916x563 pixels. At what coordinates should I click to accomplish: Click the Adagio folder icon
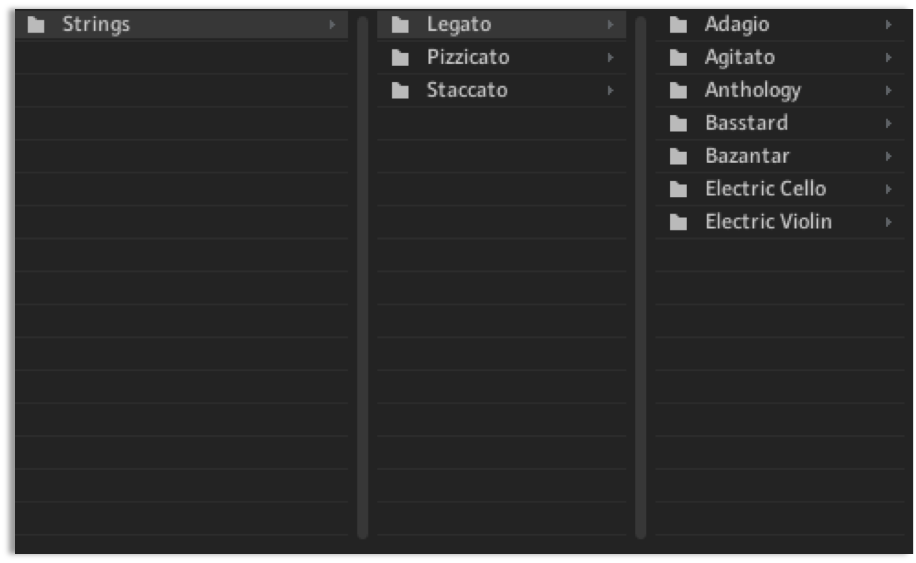[678, 25]
